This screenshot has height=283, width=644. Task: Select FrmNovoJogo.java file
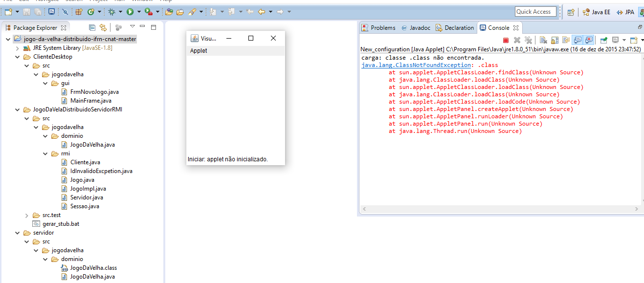tap(90, 92)
